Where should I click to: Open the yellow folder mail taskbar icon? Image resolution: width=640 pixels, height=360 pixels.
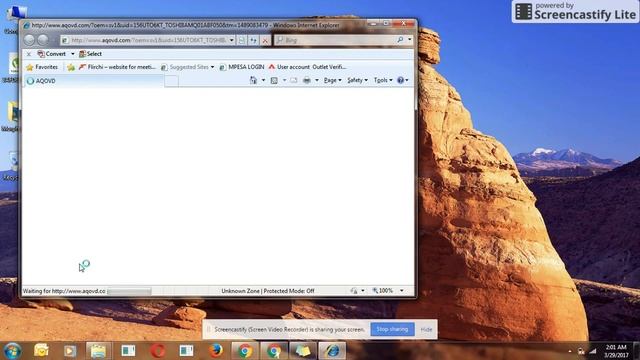[41, 351]
